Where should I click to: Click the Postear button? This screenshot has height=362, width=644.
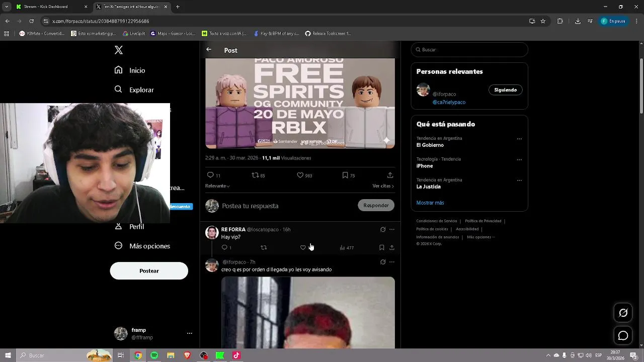pos(149,271)
